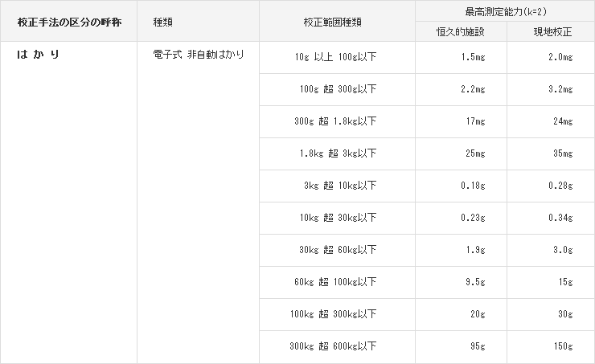Image resolution: width=595 pixels, height=364 pixels.
Task: Click the 300g 超 1.8kg以下 range cell
Action: point(335,121)
